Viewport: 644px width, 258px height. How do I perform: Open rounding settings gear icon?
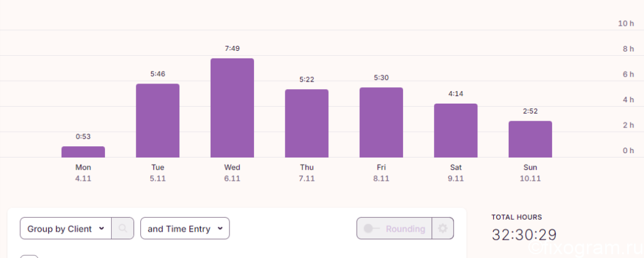click(x=443, y=228)
